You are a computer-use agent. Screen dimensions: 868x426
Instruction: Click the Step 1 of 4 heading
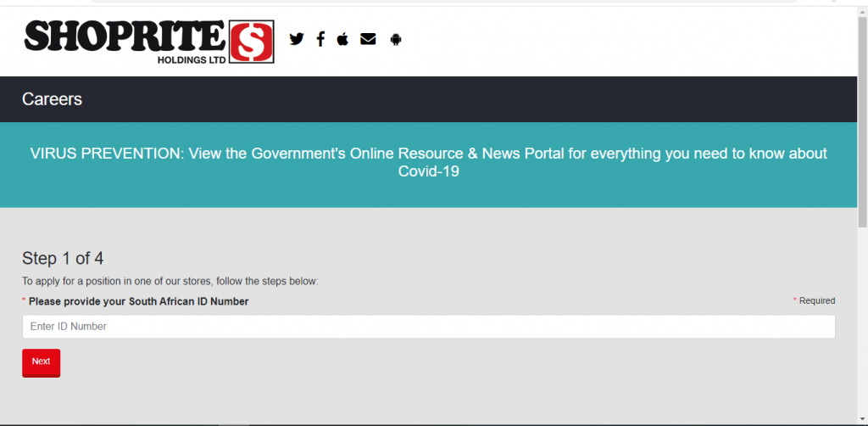point(63,259)
